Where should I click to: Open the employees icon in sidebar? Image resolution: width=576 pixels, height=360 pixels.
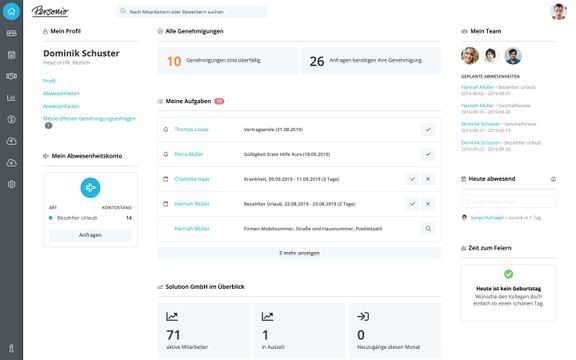click(11, 33)
